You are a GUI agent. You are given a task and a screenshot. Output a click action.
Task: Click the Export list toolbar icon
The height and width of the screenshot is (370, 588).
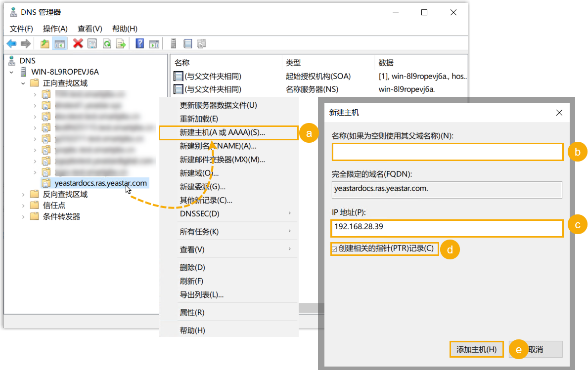[121, 43]
